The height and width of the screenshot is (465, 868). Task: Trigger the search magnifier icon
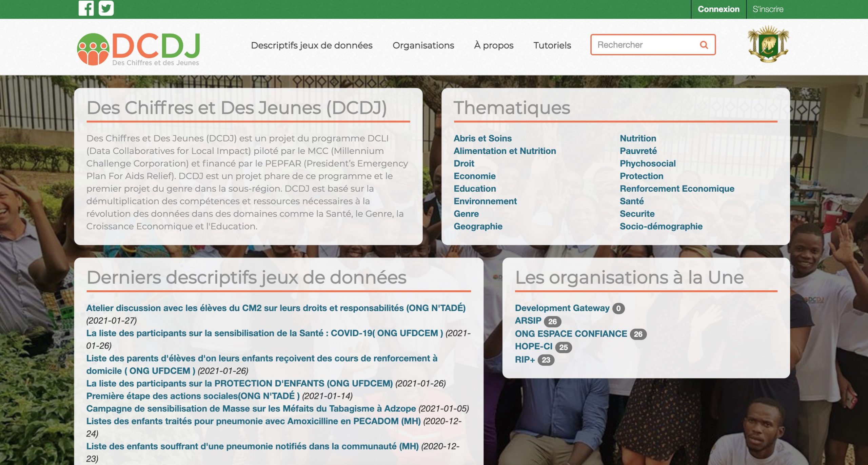[x=704, y=44]
